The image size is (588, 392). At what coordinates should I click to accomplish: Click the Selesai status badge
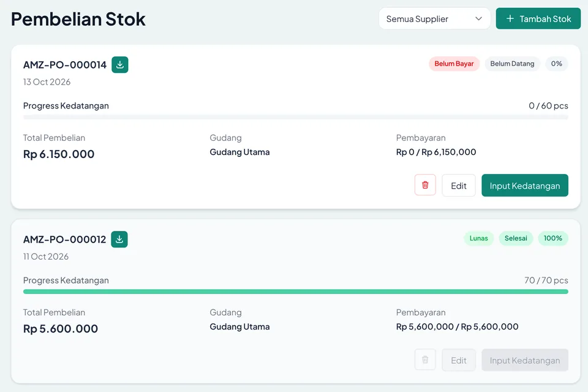click(516, 238)
